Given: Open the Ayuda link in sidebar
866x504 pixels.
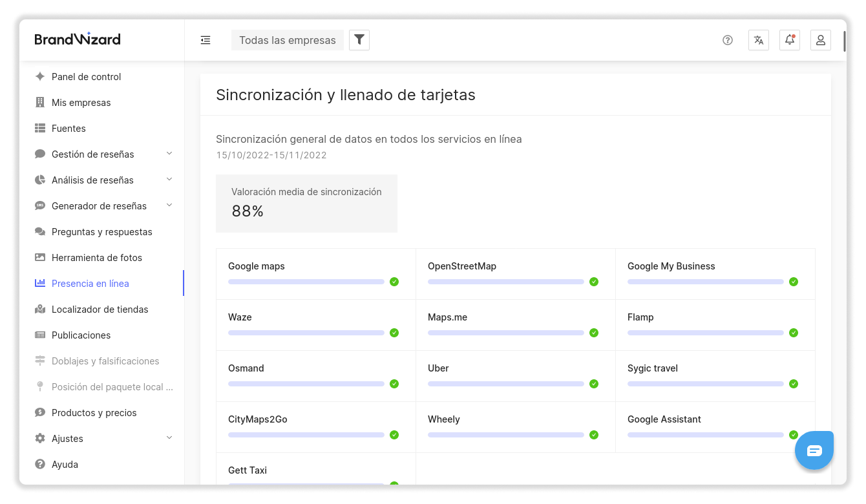Looking at the screenshot, I should point(65,465).
